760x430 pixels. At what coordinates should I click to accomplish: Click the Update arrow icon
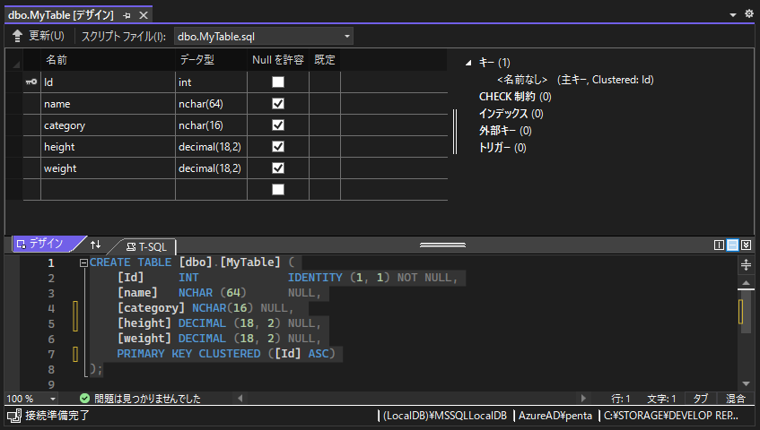click(17, 36)
